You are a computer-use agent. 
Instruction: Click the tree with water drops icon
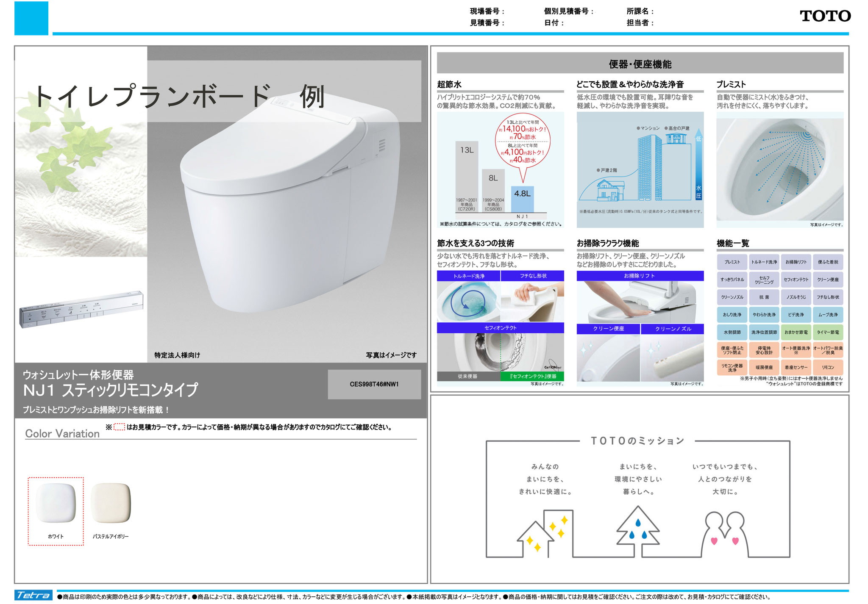(638, 531)
